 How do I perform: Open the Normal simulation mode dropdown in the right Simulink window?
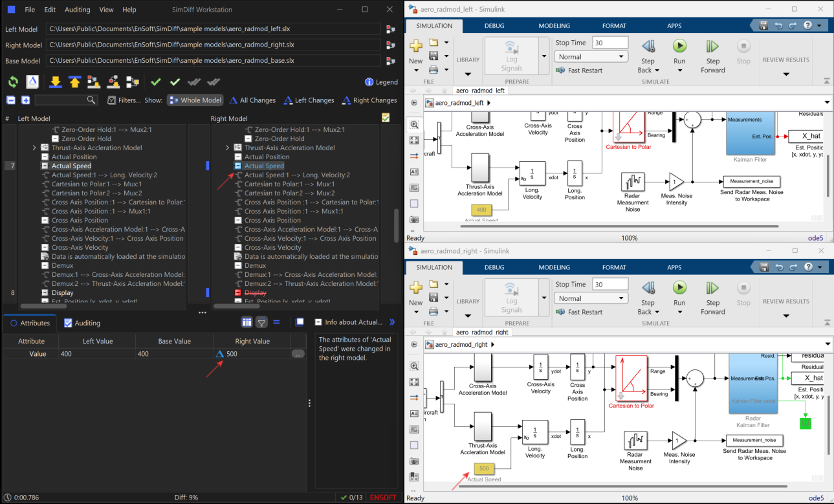(591, 298)
